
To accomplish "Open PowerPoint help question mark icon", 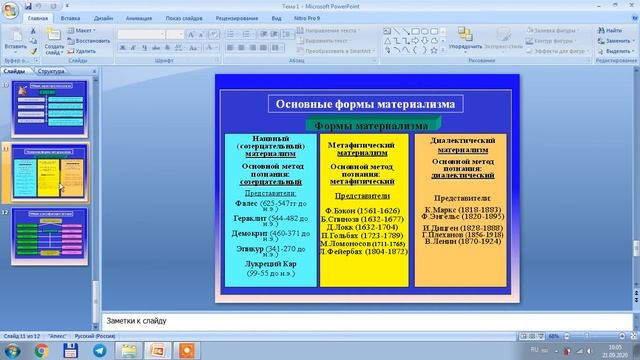I will coord(635,18).
